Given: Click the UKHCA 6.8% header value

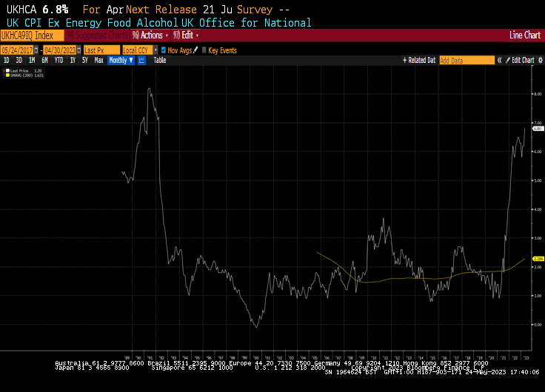Looking at the screenshot, I should click(x=38, y=10).
